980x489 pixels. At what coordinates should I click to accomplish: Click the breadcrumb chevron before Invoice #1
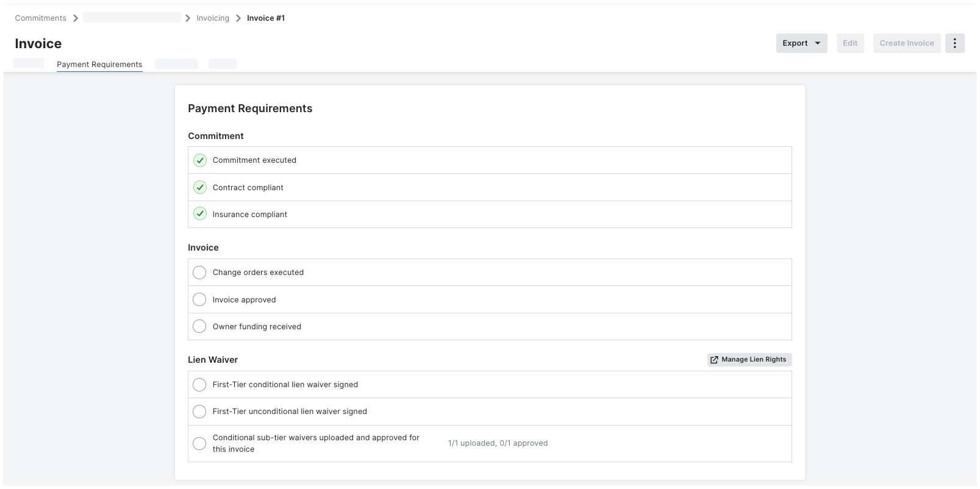pyautogui.click(x=238, y=18)
